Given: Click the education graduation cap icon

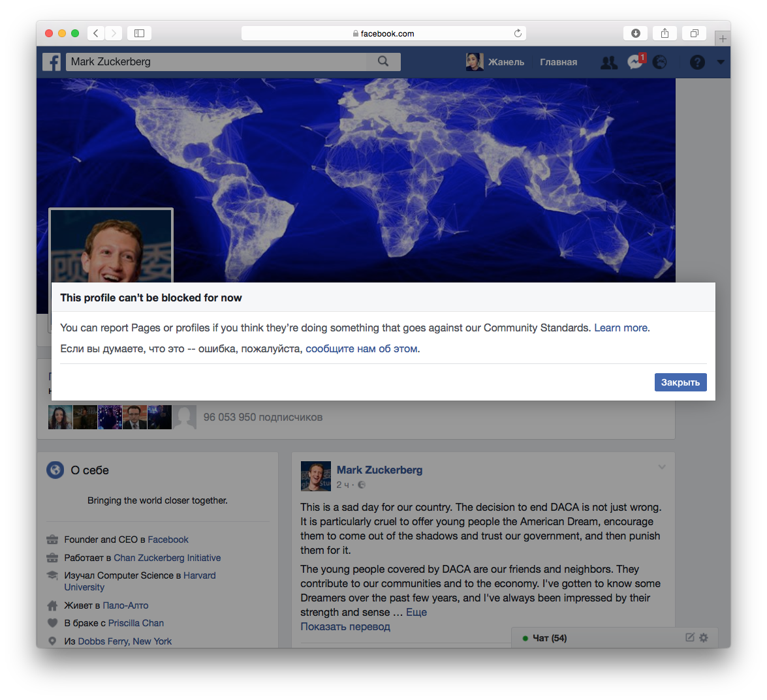Looking at the screenshot, I should coord(52,575).
